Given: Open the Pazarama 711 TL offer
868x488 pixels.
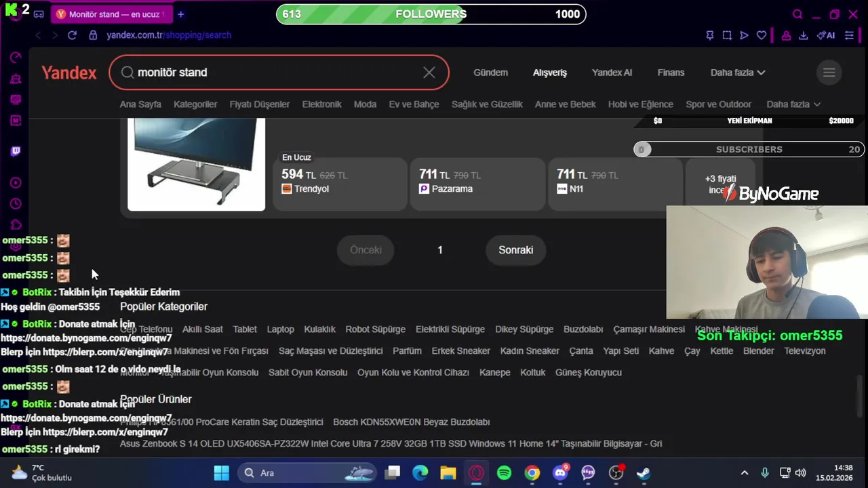Looking at the screenshot, I should tap(477, 184).
